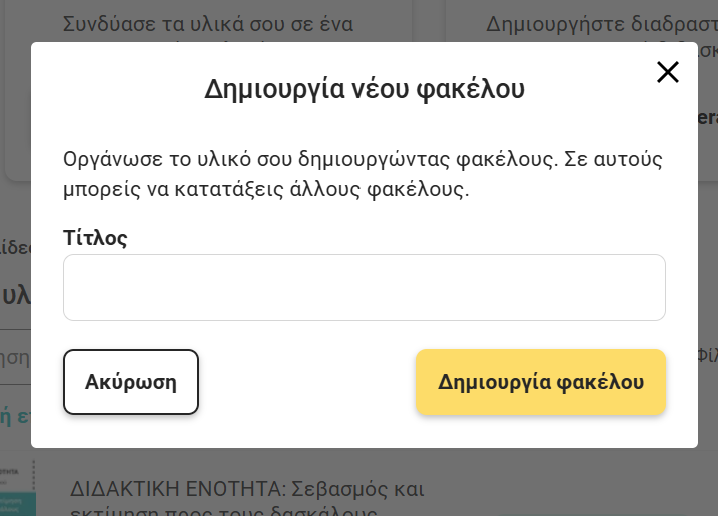Click the yellow Δημιουργία φακέλου button
Screen dimensions: 718x516
pos(540,382)
